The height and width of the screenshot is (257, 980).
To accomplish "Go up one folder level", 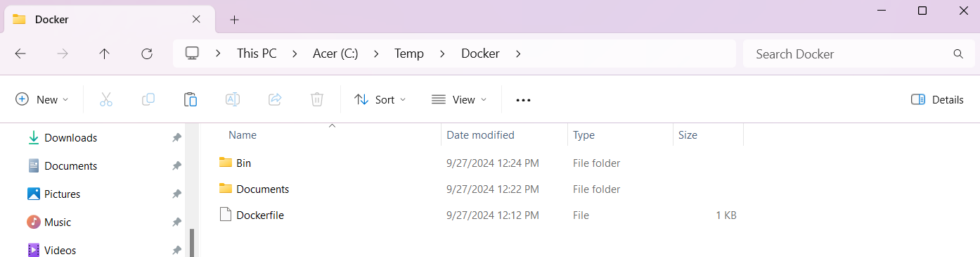I will pyautogui.click(x=105, y=54).
